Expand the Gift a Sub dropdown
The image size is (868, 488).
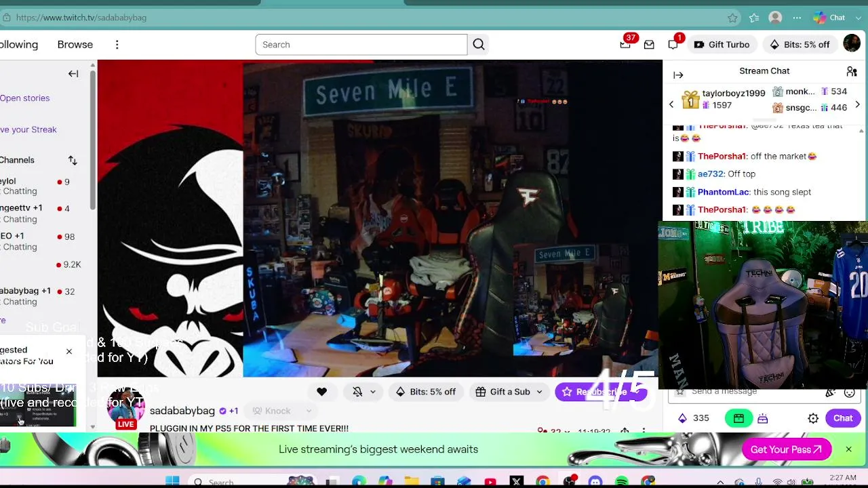pyautogui.click(x=540, y=392)
